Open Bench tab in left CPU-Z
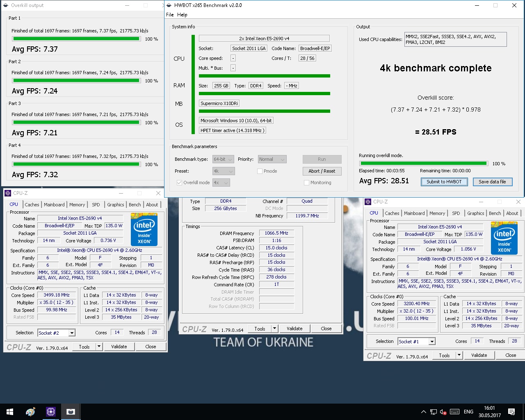This screenshot has height=420, width=525. tap(135, 205)
